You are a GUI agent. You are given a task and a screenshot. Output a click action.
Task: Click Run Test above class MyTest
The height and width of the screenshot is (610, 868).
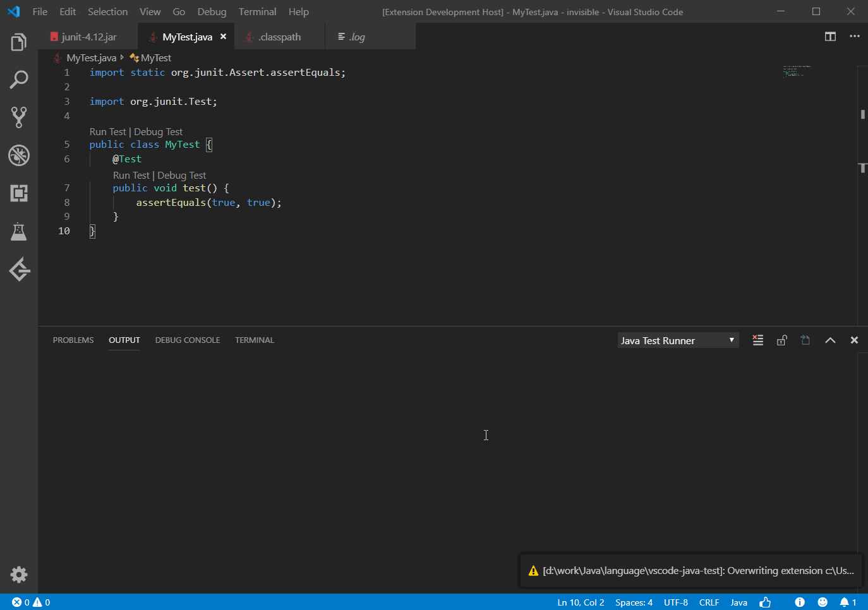click(x=108, y=131)
